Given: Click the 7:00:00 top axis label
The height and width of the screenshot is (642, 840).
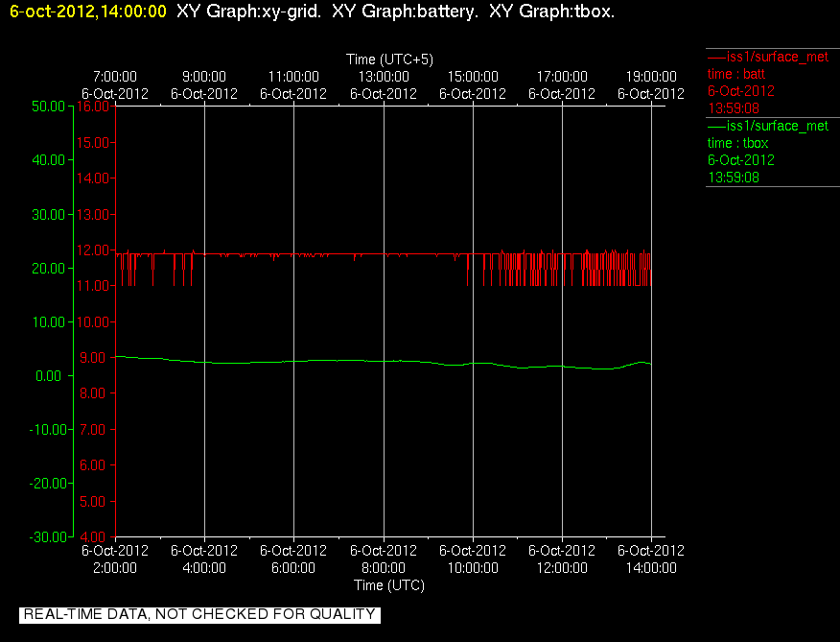Looking at the screenshot, I should 115,77.
